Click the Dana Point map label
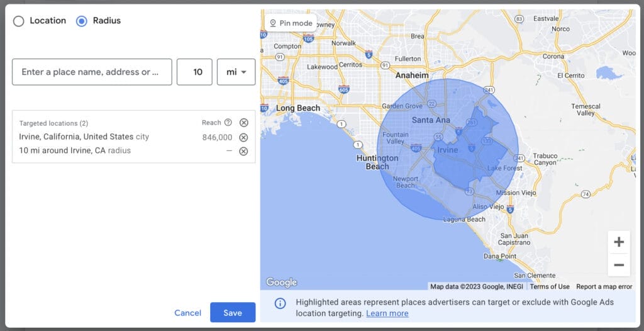644x331 pixels. pos(500,255)
